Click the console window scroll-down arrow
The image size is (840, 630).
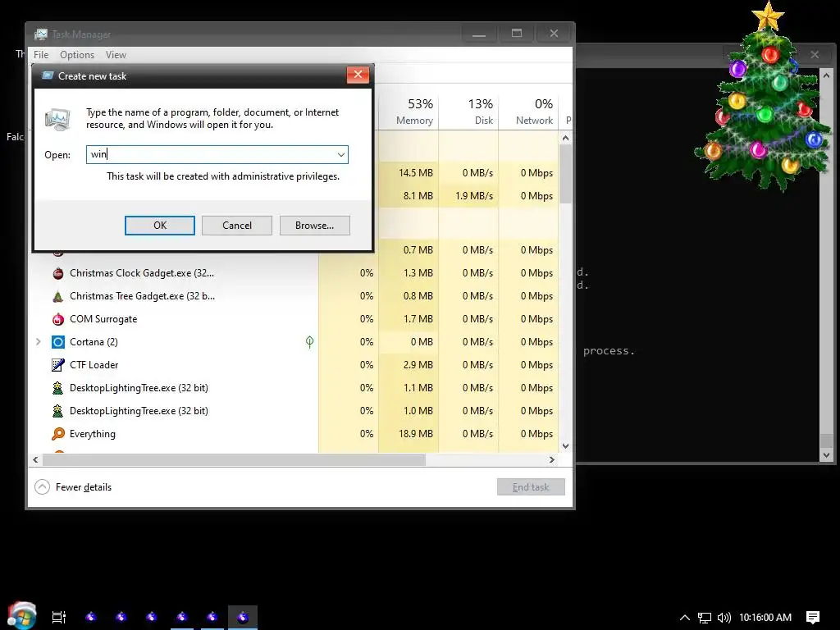tap(826, 455)
